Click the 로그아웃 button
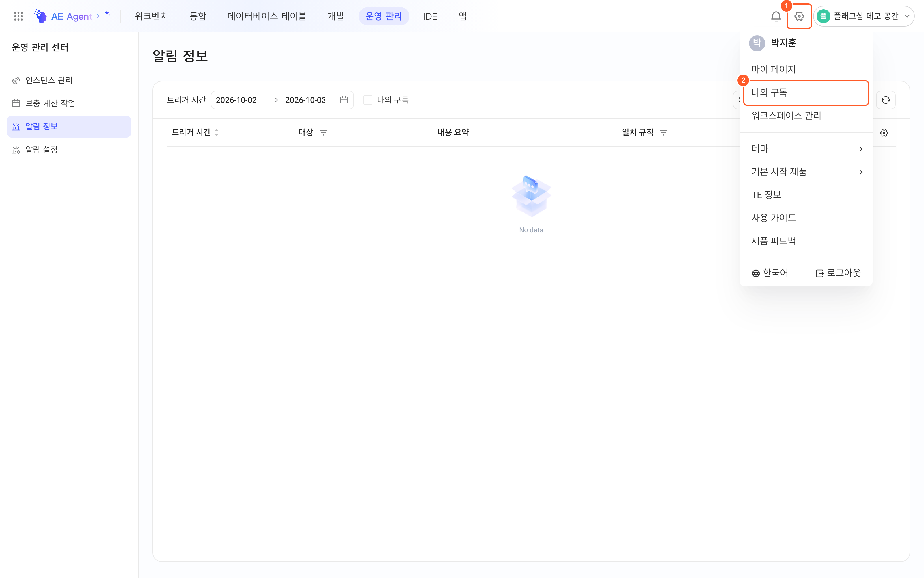 tap(838, 273)
